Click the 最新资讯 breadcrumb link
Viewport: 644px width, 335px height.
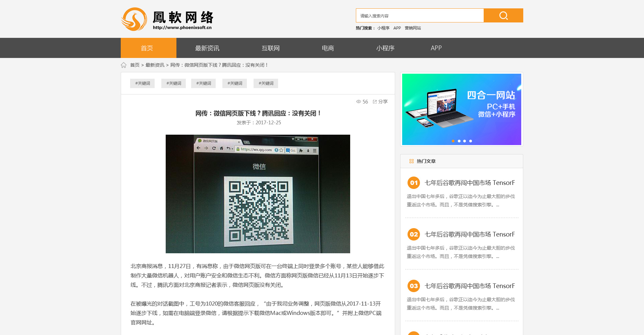tap(155, 65)
